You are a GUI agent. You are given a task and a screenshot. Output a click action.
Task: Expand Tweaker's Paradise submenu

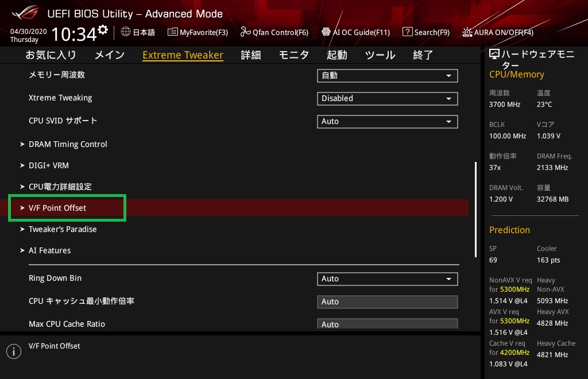[62, 229]
